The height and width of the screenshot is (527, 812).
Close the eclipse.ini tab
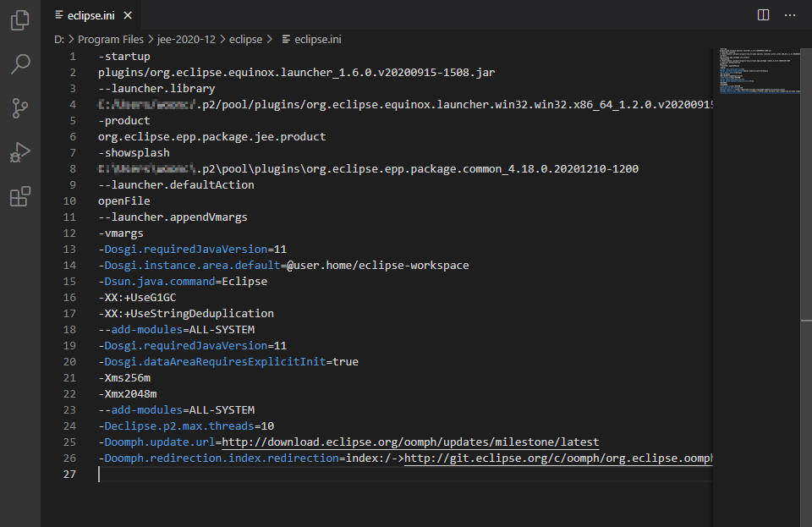(x=128, y=15)
